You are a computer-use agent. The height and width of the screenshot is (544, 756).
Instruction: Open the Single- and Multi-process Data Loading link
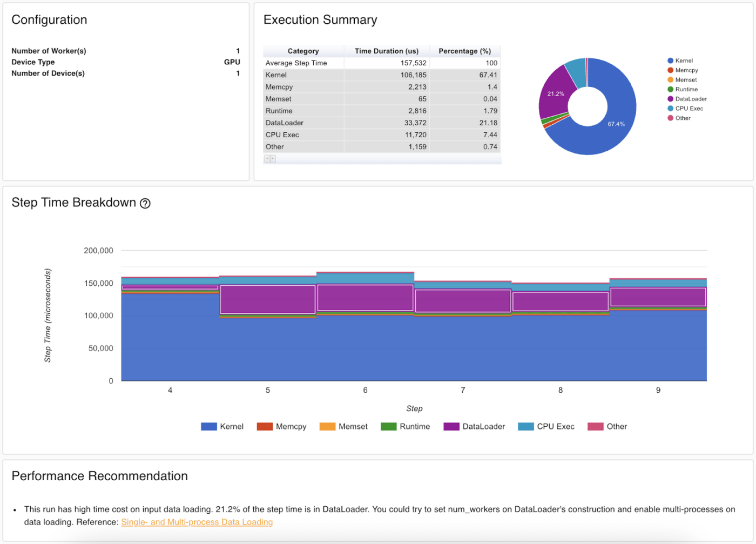pyautogui.click(x=197, y=522)
